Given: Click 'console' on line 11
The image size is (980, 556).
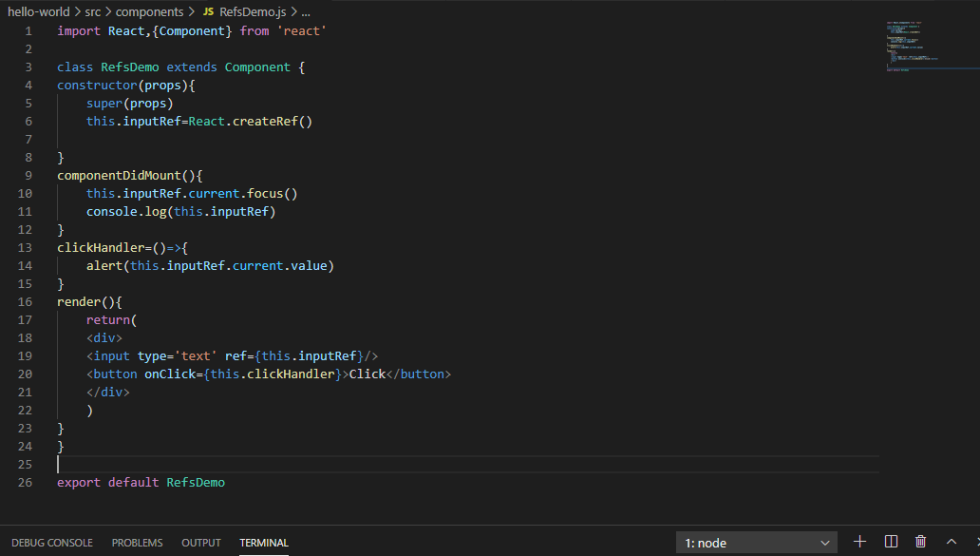Looking at the screenshot, I should (x=112, y=212).
